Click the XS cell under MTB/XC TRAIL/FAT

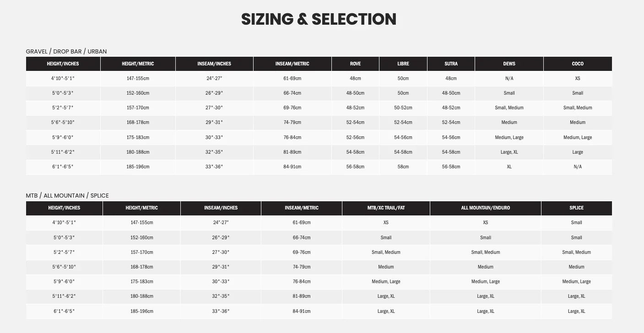click(386, 223)
